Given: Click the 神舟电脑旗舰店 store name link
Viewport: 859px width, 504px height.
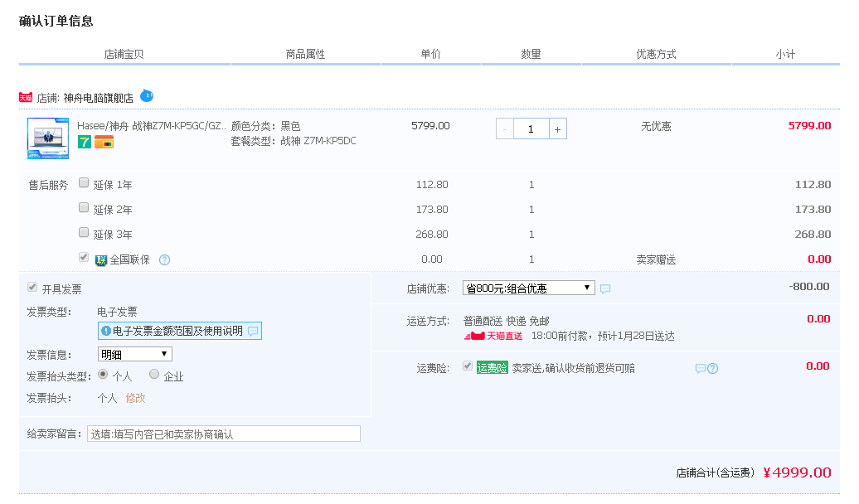Looking at the screenshot, I should pyautogui.click(x=98, y=98).
